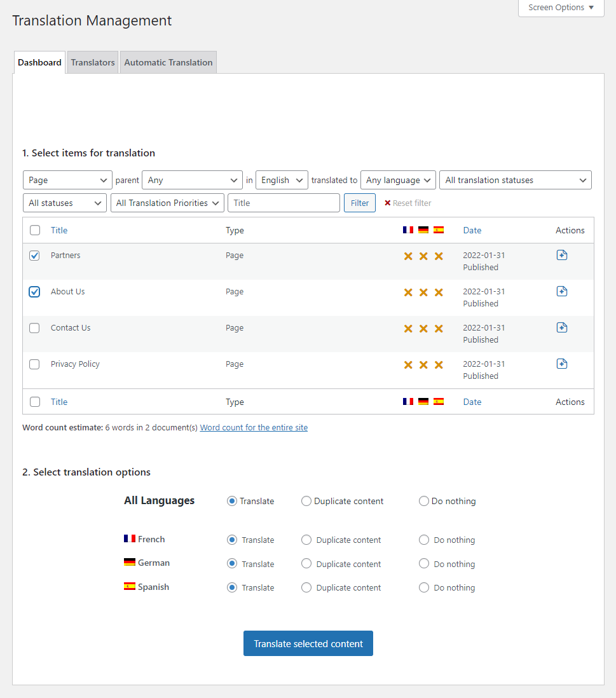Screen dimensions: 616x698
Task: Check the Contact Us row checkbox
Action: (34, 328)
